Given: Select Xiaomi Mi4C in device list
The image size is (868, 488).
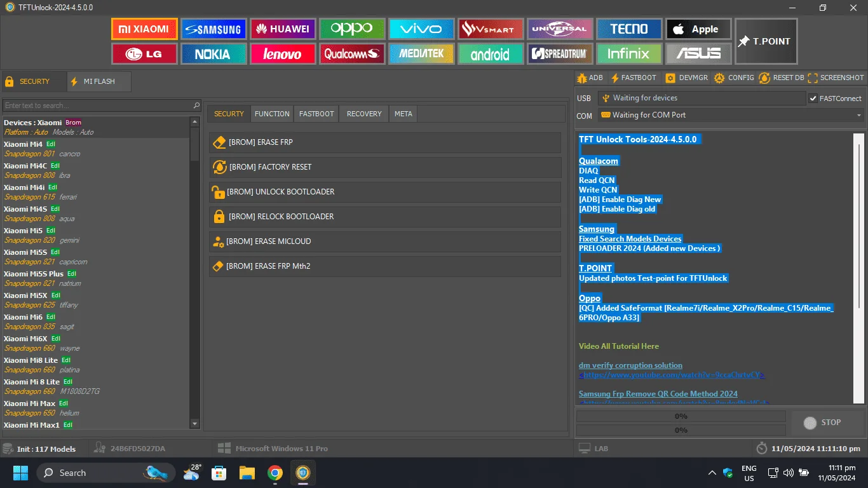Looking at the screenshot, I should (x=95, y=170).
